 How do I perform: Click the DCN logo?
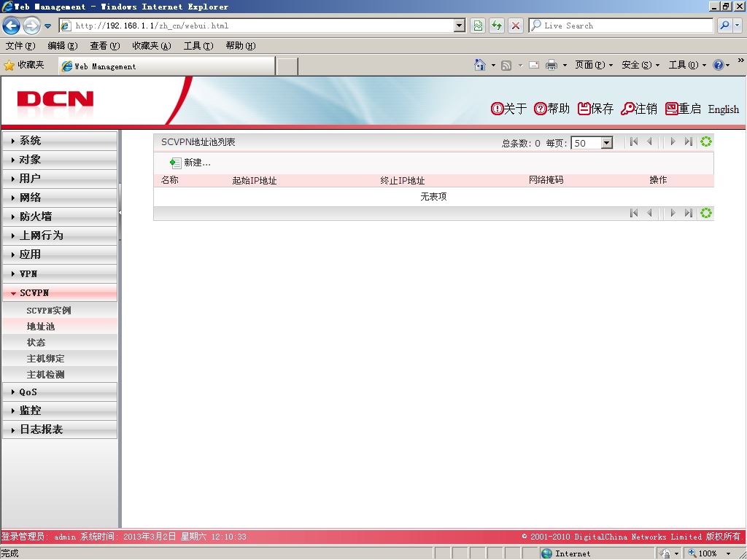55,100
